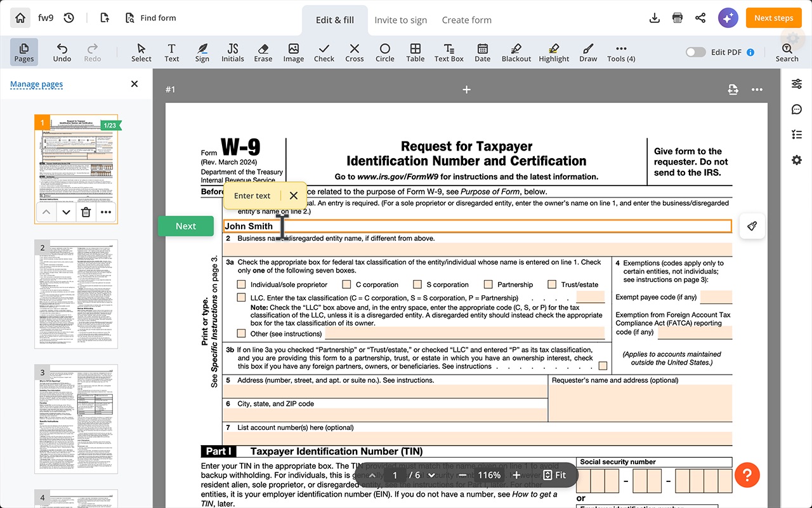Toggle the Pages panel tool
Screen dimensions: 812x508
(x=24, y=52)
